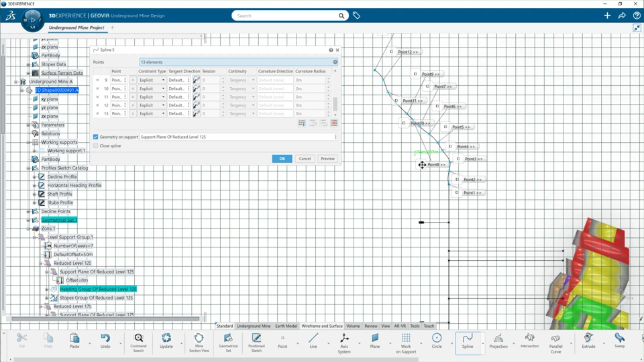The image size is (644, 362).
Task: Open the AR-VR tab
Action: (400, 326)
